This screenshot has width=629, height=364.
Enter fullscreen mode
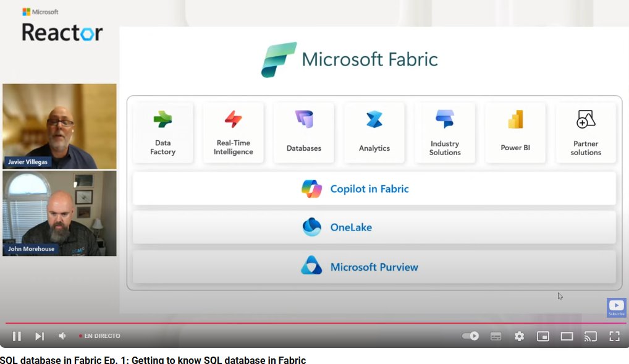614,336
